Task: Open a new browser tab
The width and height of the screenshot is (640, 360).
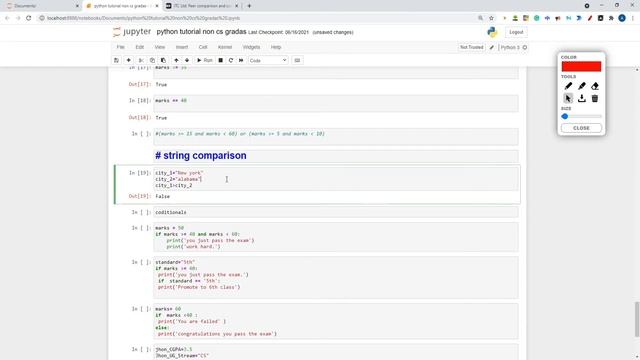Action: point(249,6)
